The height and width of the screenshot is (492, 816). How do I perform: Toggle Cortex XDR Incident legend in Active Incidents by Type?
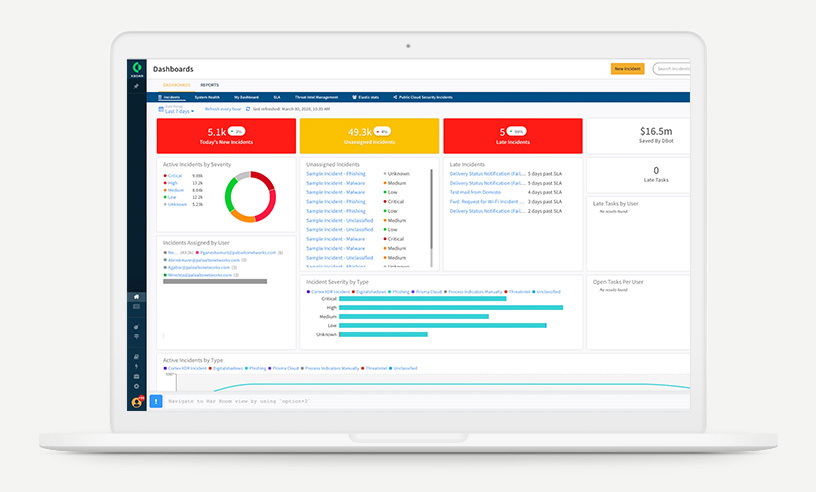pyautogui.click(x=185, y=368)
